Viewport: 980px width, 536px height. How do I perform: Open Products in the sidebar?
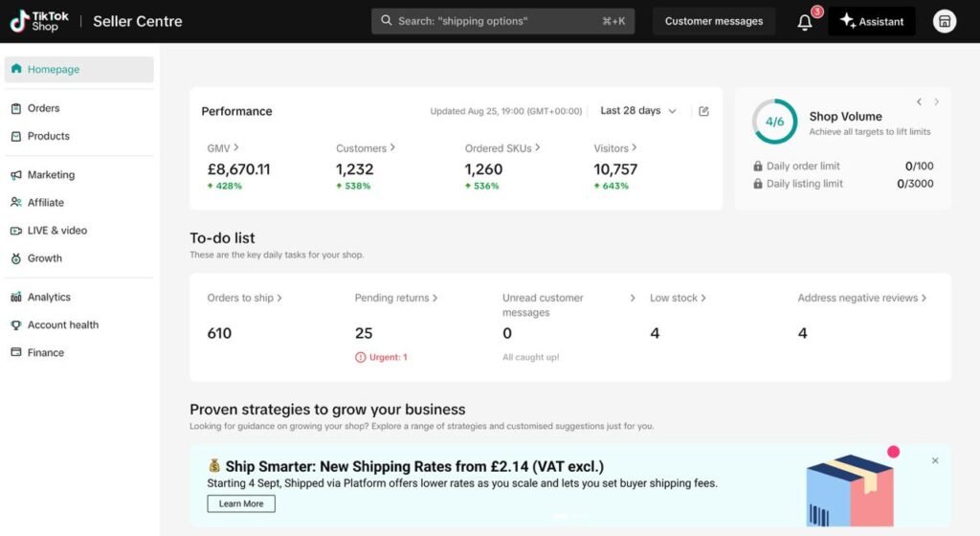(48, 136)
